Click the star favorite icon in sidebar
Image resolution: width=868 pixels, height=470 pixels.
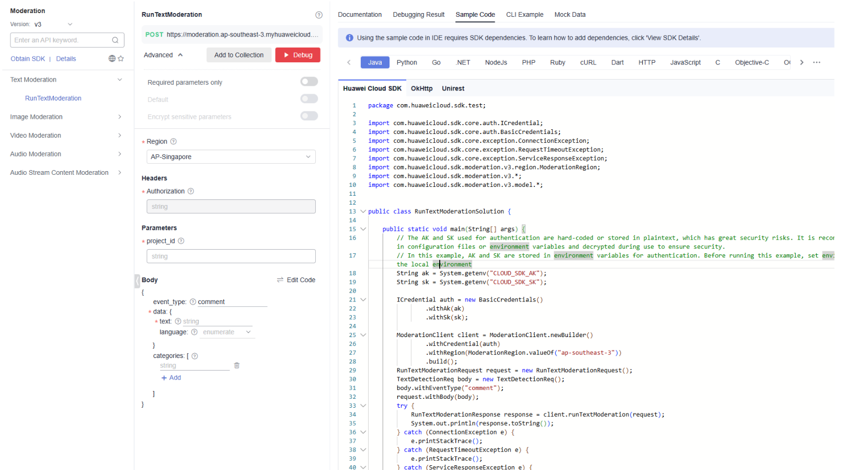(121, 59)
